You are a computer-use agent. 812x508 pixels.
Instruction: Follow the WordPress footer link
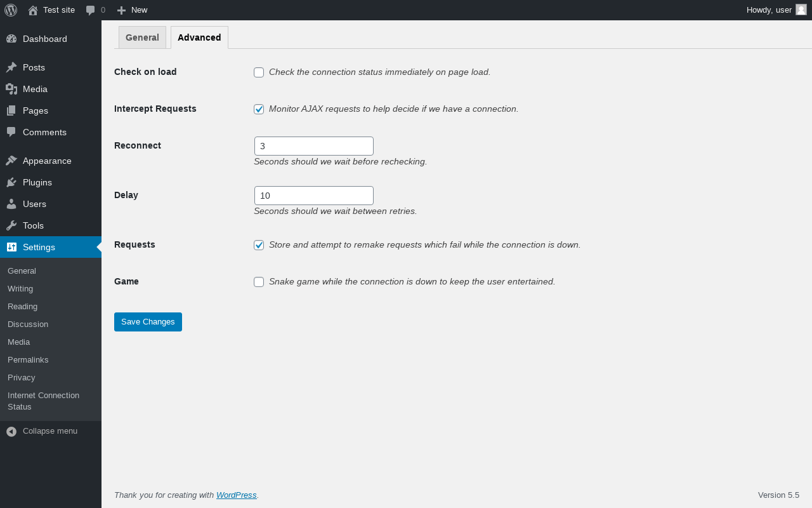(x=237, y=495)
